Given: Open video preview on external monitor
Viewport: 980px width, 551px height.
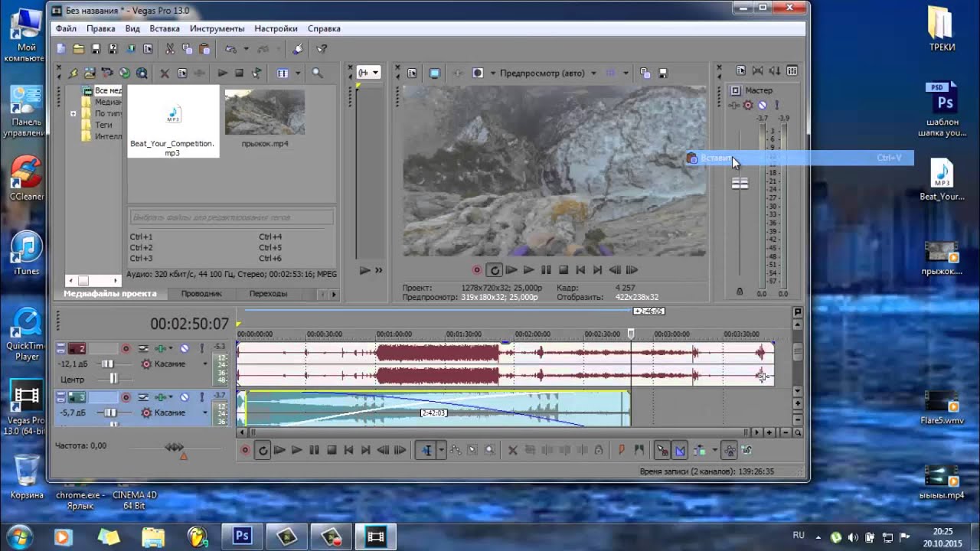Looking at the screenshot, I should pos(434,73).
